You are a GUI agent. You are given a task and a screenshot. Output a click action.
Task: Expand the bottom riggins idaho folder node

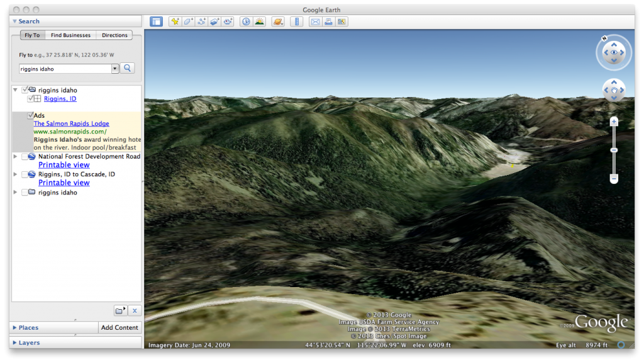pos(15,192)
